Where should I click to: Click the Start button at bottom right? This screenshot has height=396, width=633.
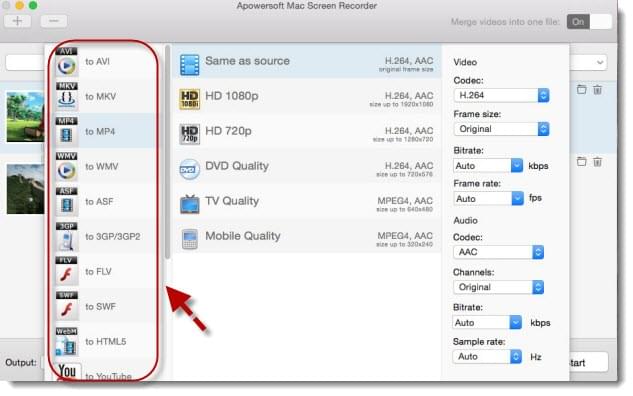tap(589, 362)
